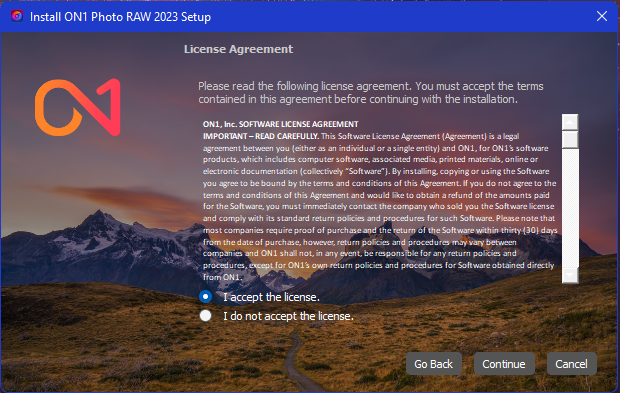Click the "Please read the following license agreement" instruction
Image resolution: width=620 pixels, height=393 pixels.
coord(371,93)
